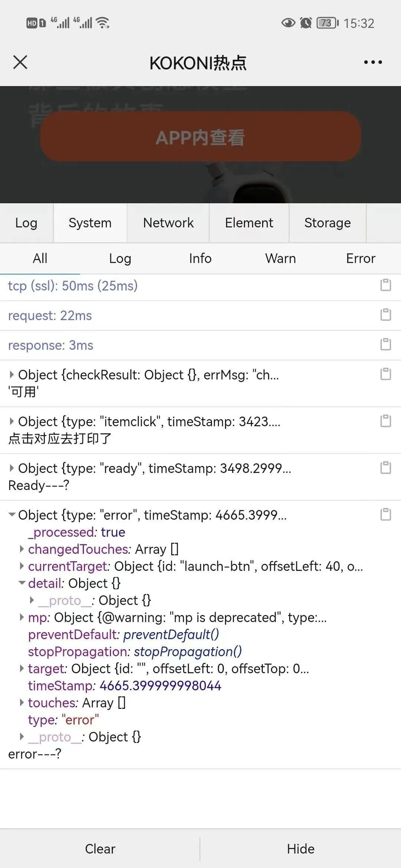Close the KOKONI热点 page with X
This screenshot has width=401, height=868.
tap(20, 62)
